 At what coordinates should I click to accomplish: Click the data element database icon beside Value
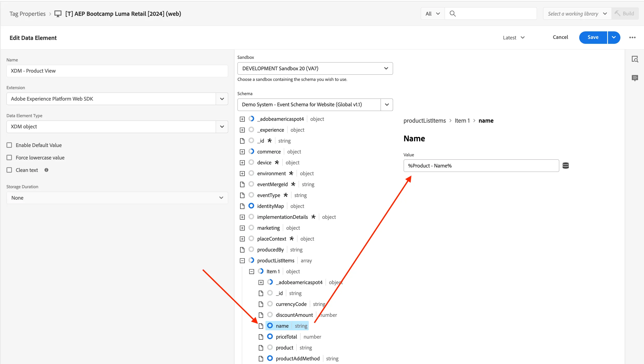[x=565, y=165]
